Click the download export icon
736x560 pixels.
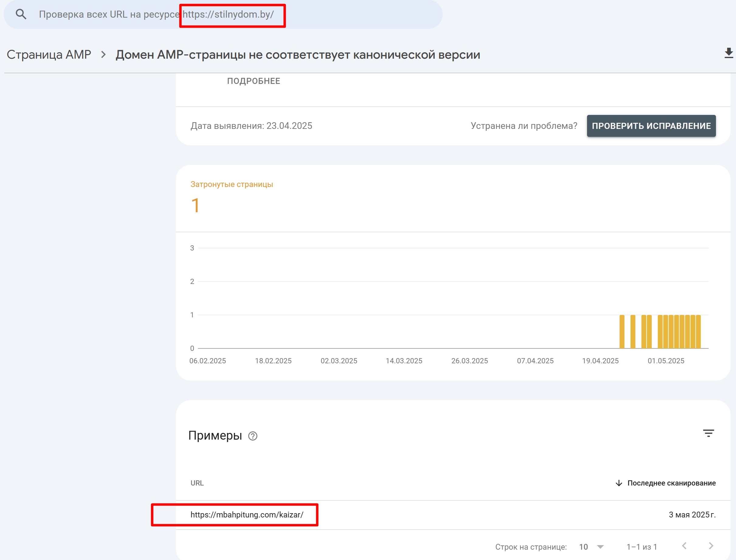[729, 53]
